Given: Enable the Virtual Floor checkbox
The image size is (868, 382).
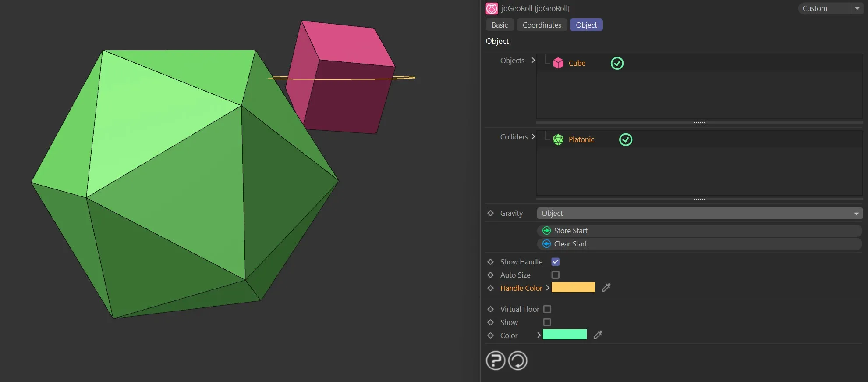Looking at the screenshot, I should 547,309.
